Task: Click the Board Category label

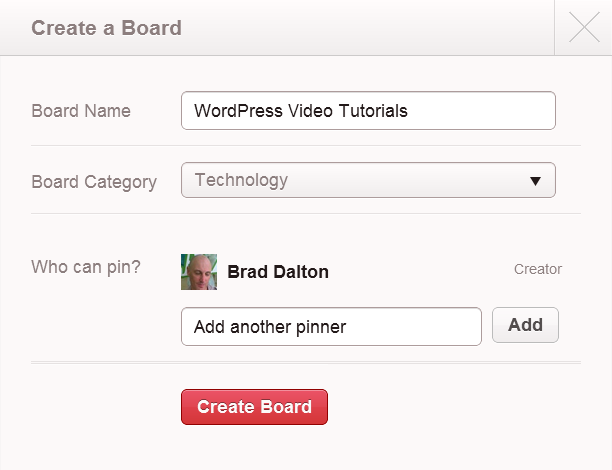Action: [x=94, y=182]
